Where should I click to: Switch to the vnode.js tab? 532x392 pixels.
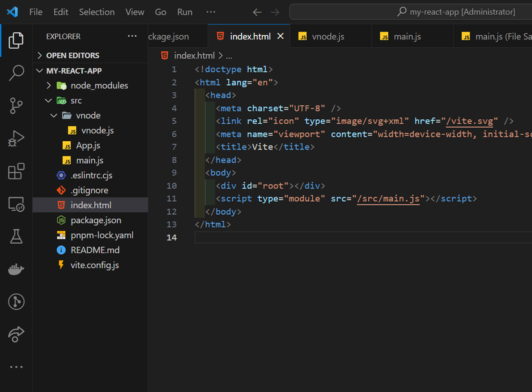point(328,37)
